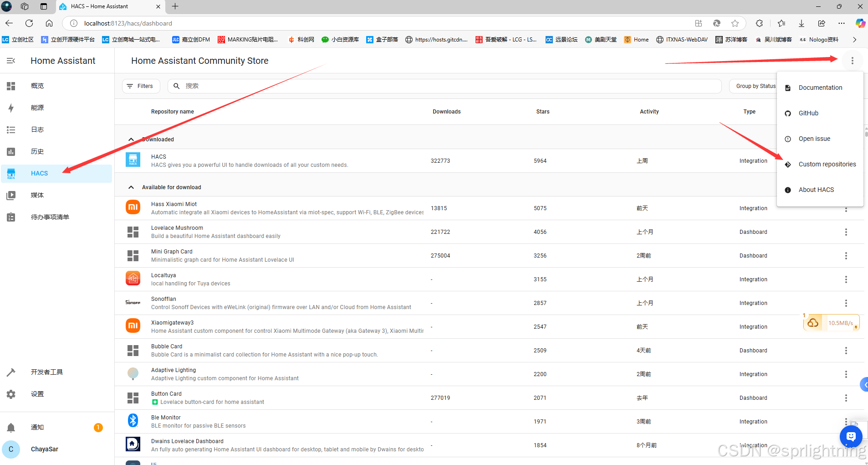Focus the 搜索 search field

pyautogui.click(x=444, y=86)
